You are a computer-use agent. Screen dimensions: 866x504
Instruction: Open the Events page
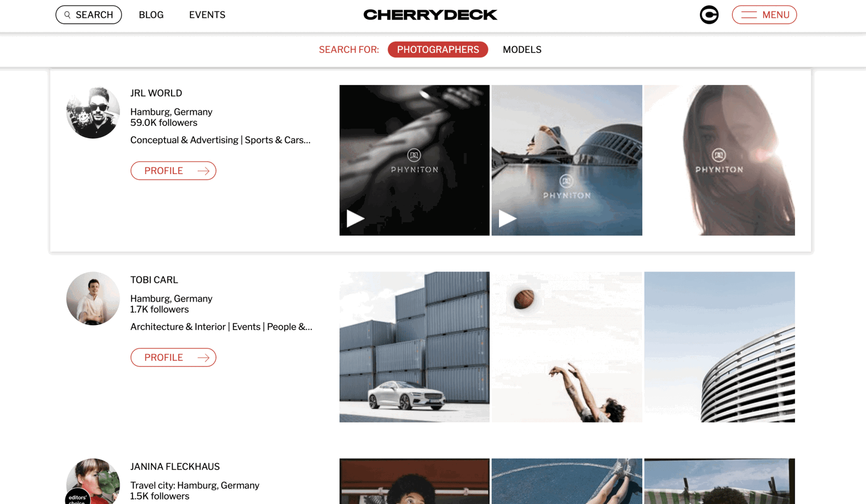pos(207,15)
